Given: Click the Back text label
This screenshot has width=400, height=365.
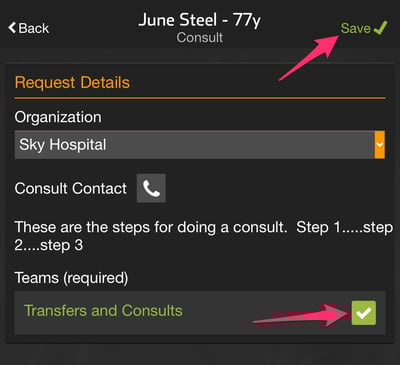Looking at the screenshot, I should [34, 28].
